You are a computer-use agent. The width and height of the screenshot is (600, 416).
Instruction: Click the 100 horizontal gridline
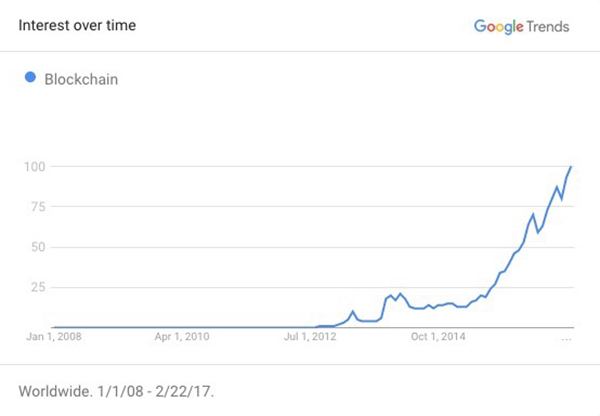[x=300, y=166]
